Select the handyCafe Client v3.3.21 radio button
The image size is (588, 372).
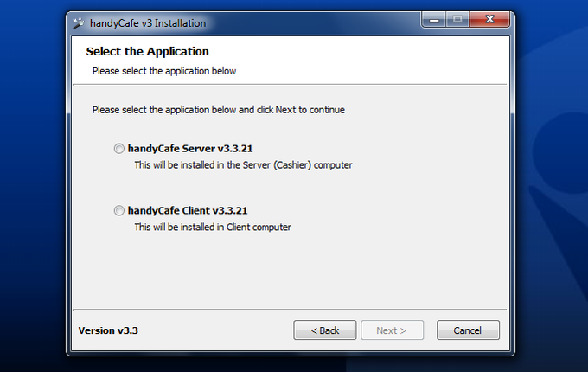coord(118,210)
